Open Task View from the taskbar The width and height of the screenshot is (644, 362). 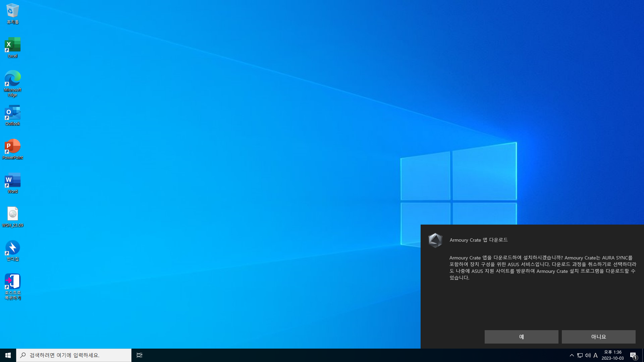coord(140,355)
